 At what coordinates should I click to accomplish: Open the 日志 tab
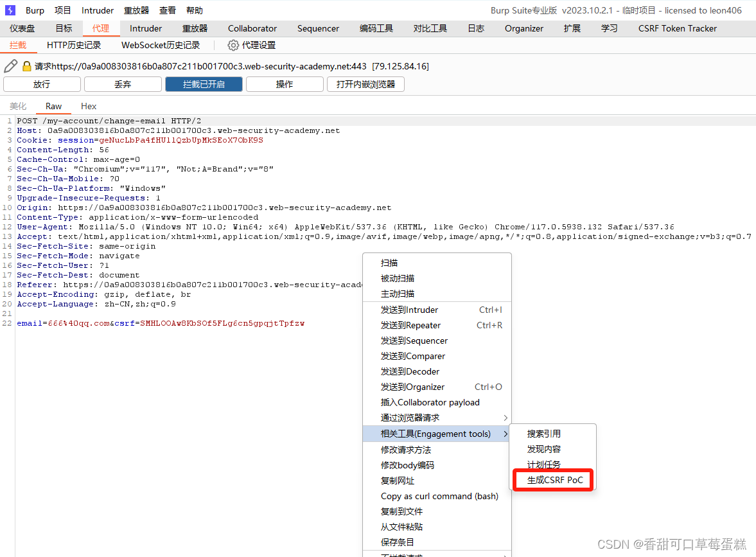pos(476,28)
